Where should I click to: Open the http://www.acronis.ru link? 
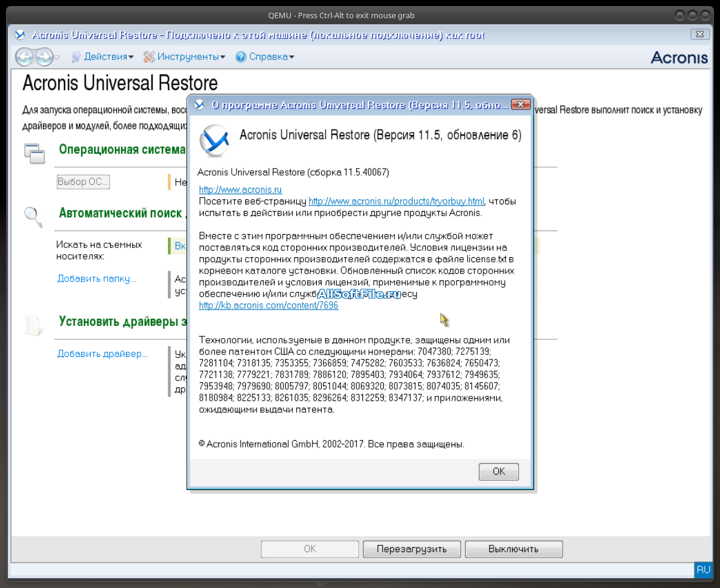[x=240, y=190]
